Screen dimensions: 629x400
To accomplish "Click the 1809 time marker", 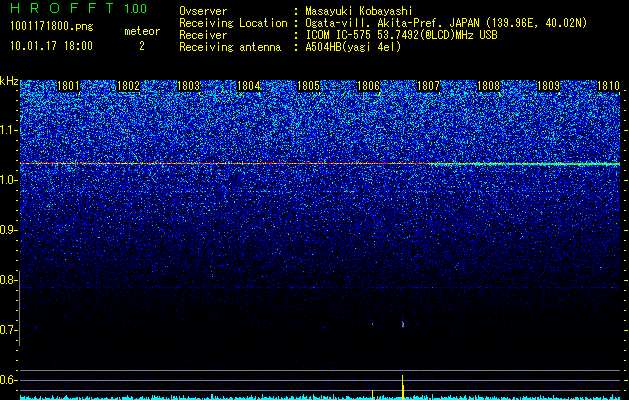I will (x=548, y=86).
